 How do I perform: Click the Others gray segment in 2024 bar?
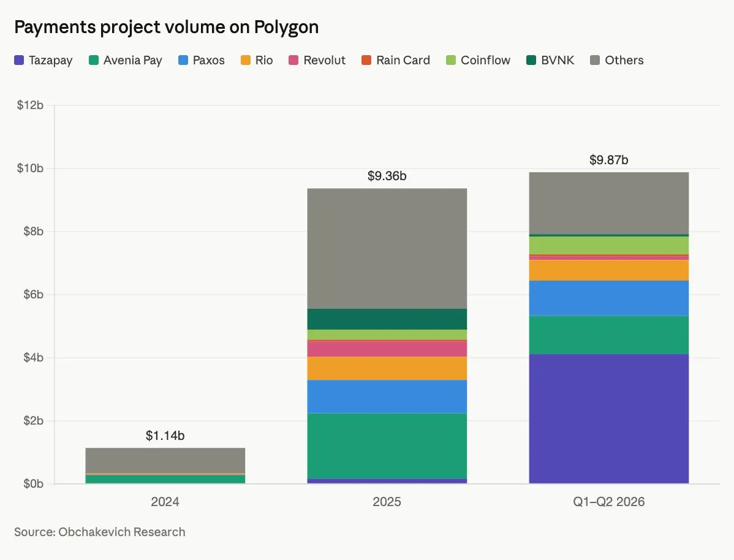point(165,461)
